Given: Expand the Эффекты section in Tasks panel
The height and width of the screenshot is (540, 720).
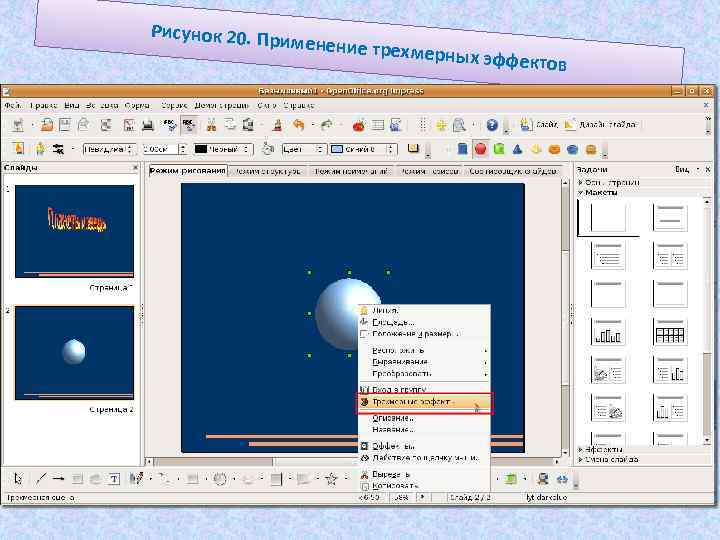Looking at the screenshot, I should (x=600, y=450).
